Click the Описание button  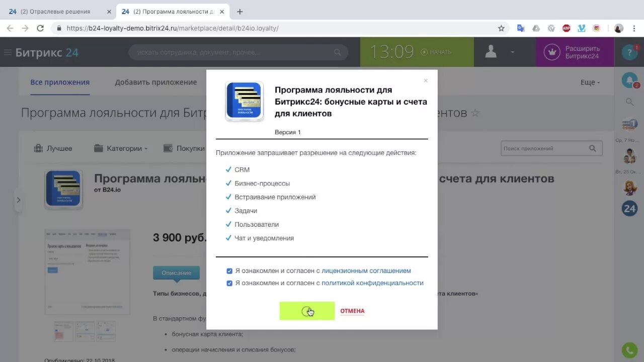point(176,273)
